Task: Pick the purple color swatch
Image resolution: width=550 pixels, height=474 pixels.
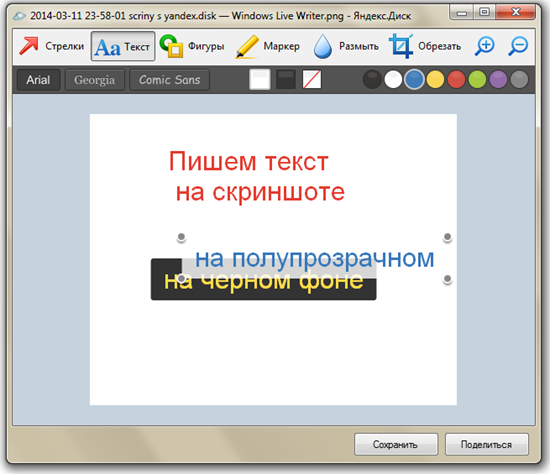Action: click(x=498, y=79)
